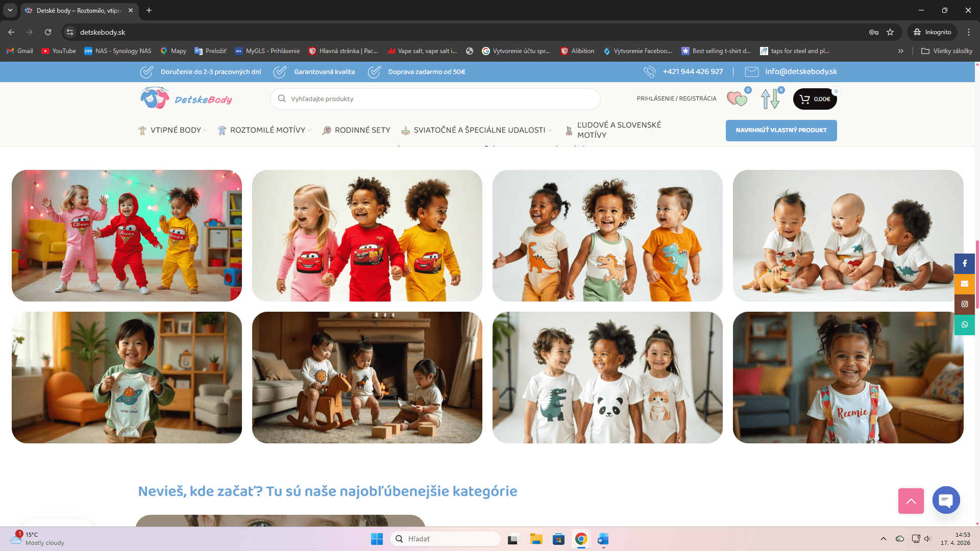Open the shopping cart showing 0.00€
Viewport: 980px width, 551px height.
click(815, 99)
